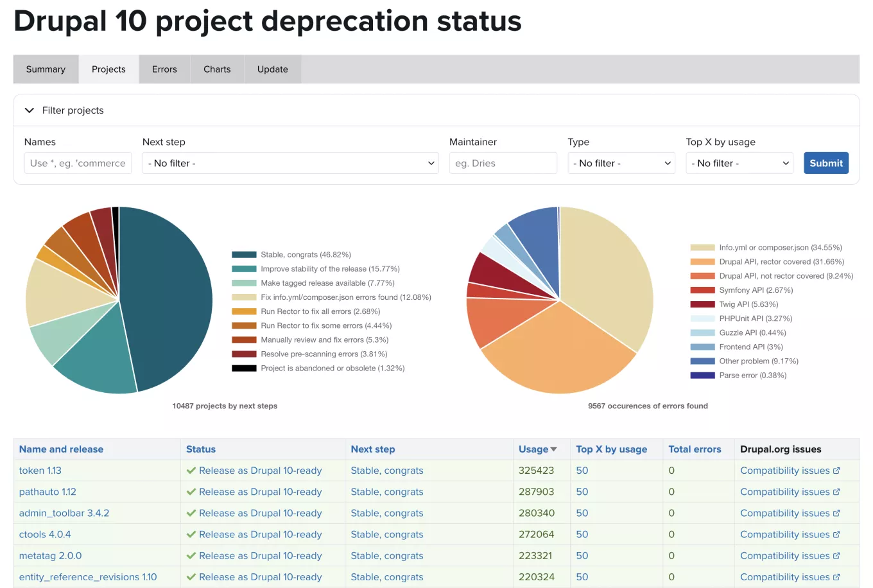Click green checkmark in entity_reference_revisions row

[191, 577]
